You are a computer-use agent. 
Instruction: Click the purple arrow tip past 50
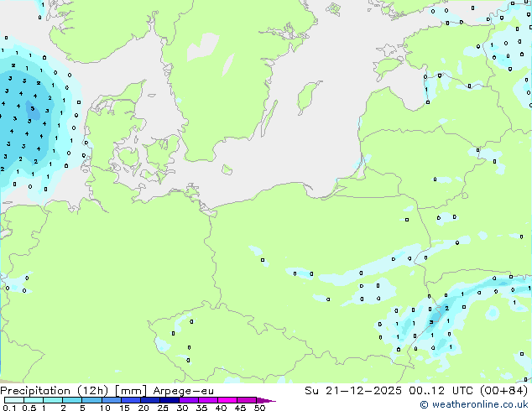[266, 400]
